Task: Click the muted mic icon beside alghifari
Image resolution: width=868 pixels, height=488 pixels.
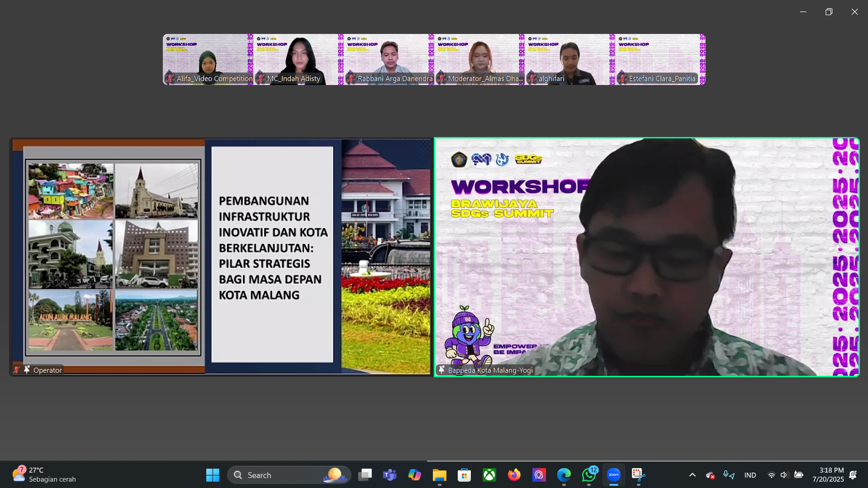Action: click(x=532, y=78)
